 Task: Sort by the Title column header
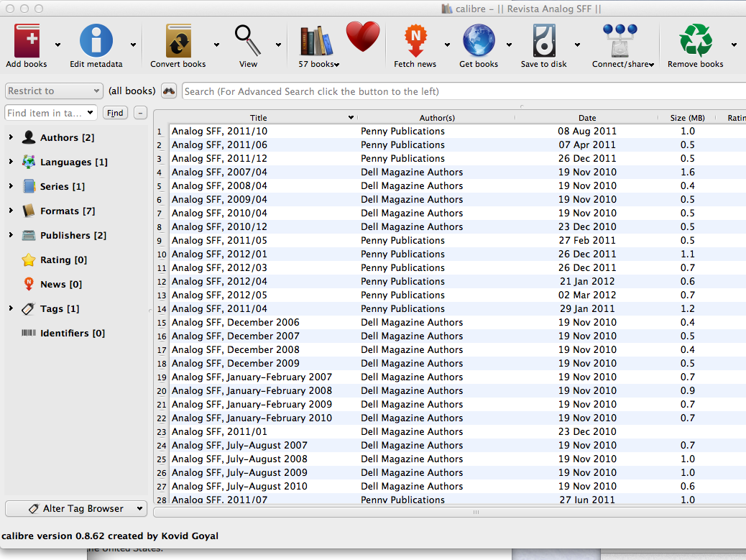click(x=258, y=117)
